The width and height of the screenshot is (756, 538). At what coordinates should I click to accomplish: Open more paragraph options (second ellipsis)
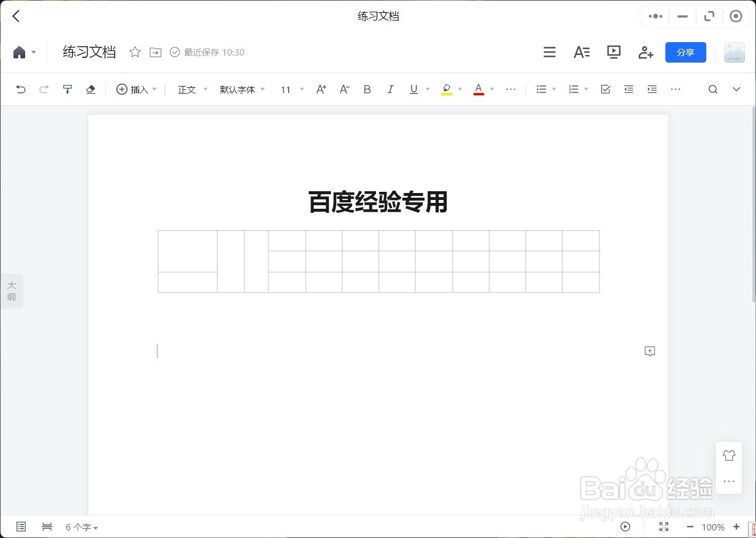pyautogui.click(x=676, y=89)
